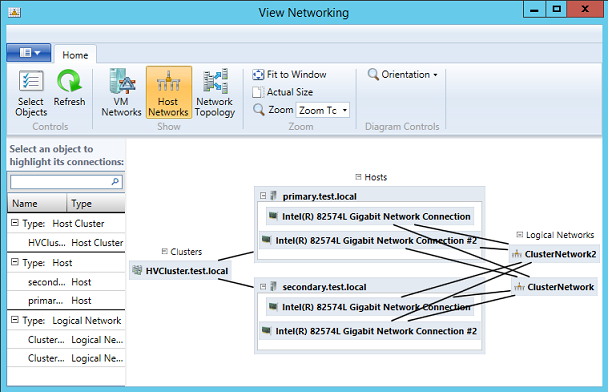Select secondary host's first Intel adapter
This screenshot has width=608, height=392.
370,307
